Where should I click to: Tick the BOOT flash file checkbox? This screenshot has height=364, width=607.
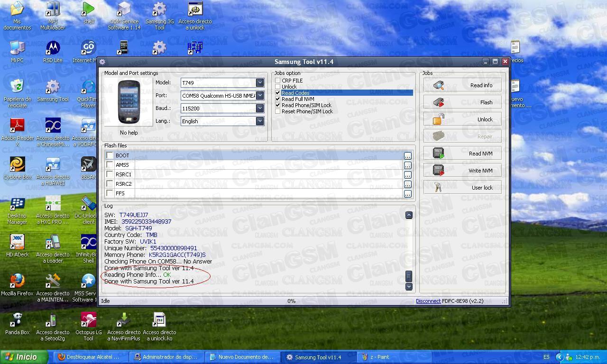point(110,155)
